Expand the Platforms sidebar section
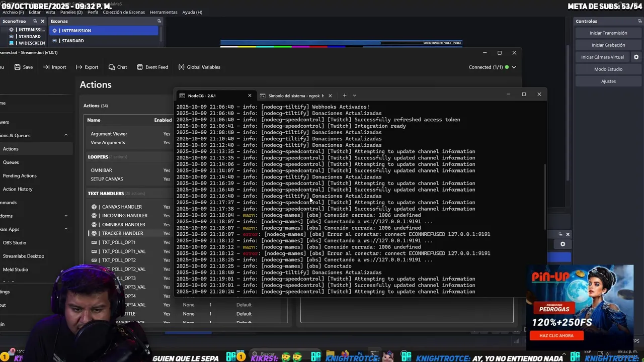Image resolution: width=644 pixels, height=362 pixels. tap(66, 216)
